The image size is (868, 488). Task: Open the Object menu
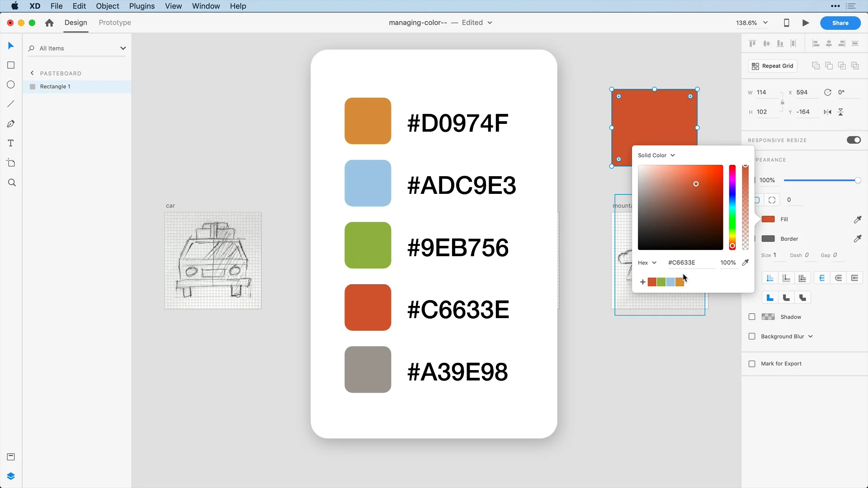[x=108, y=6]
